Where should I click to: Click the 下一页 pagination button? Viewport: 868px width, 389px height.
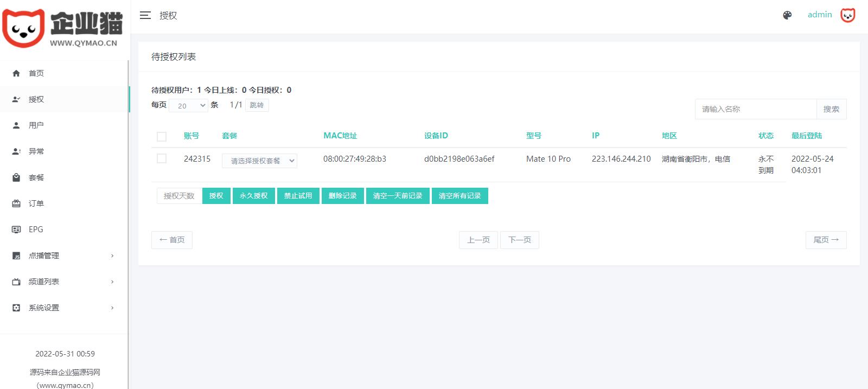coord(520,240)
